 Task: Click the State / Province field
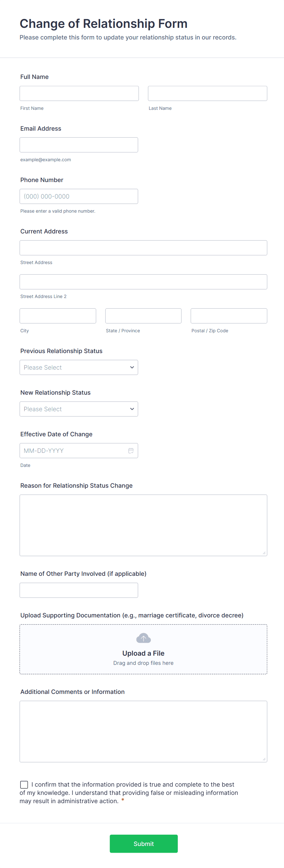[x=143, y=316]
